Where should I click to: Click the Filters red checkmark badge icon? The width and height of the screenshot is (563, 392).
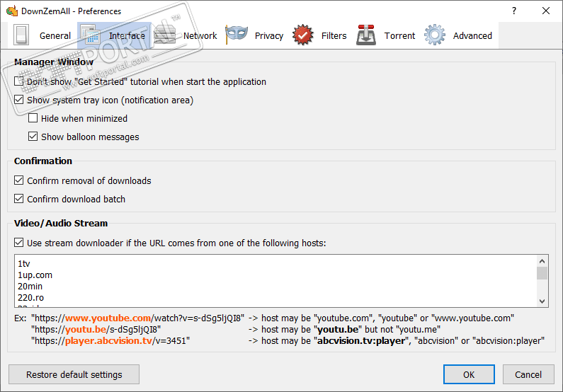pyautogui.click(x=302, y=35)
